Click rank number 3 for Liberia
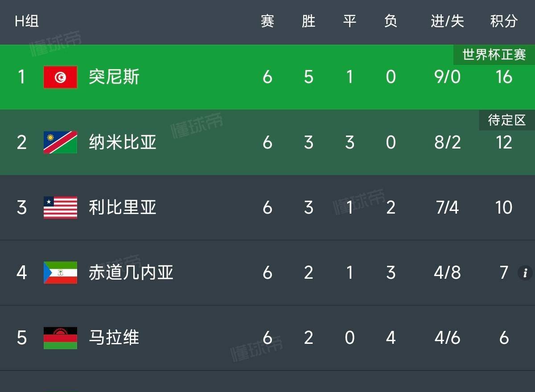535x392 pixels. (x=21, y=208)
